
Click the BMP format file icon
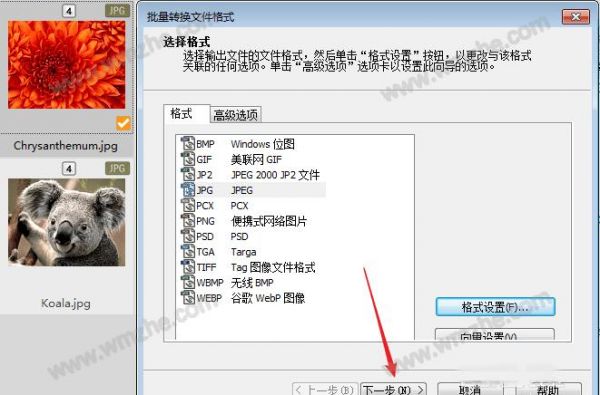point(188,144)
